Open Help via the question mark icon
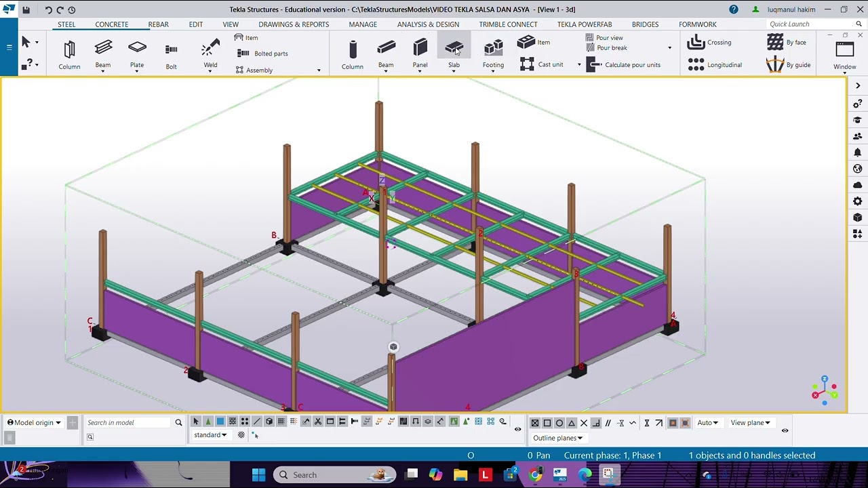 (x=734, y=9)
